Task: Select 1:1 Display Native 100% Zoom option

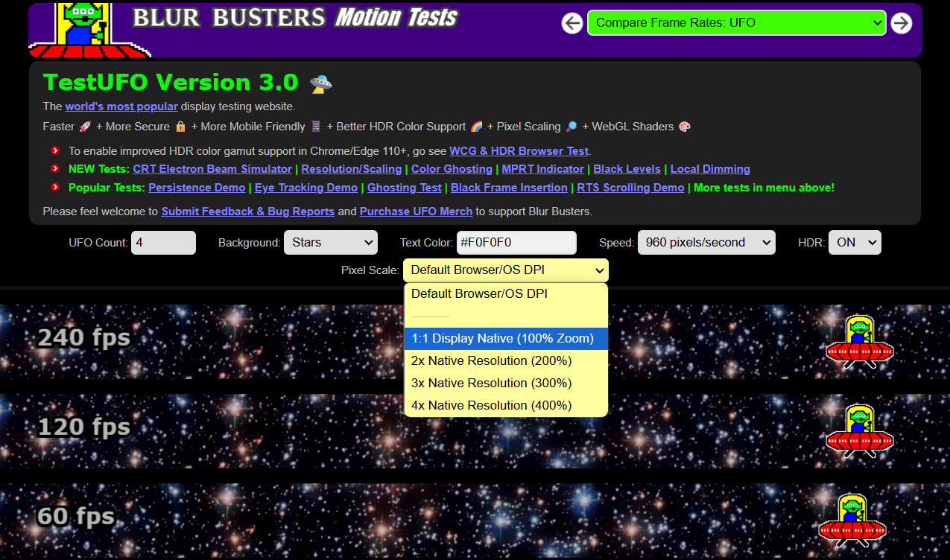Action: tap(506, 338)
